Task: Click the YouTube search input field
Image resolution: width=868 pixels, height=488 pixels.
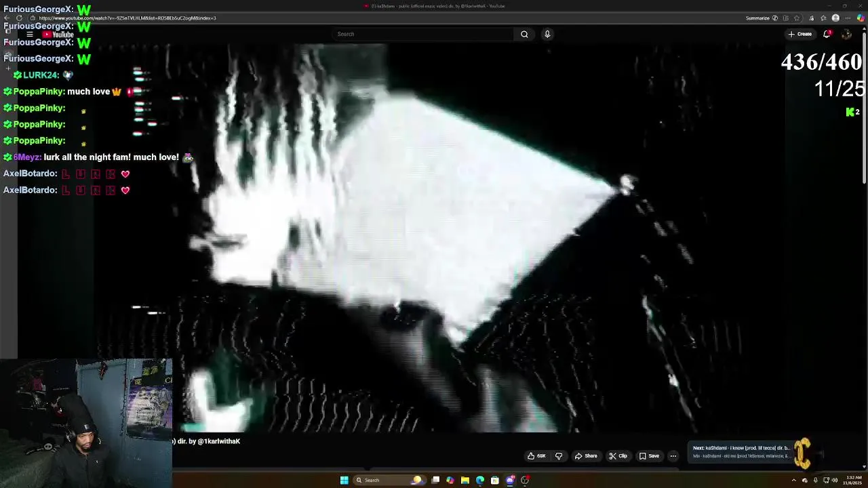Action: [x=424, y=34]
